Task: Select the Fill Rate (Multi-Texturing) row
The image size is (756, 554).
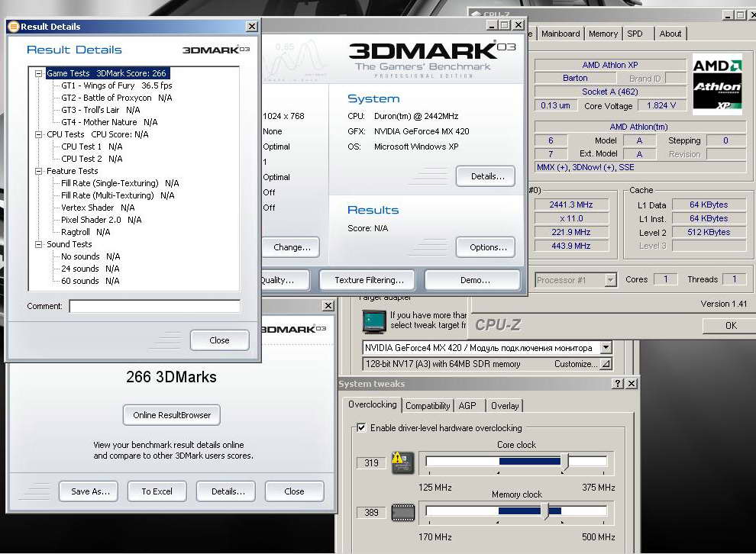Action: pyautogui.click(x=118, y=195)
